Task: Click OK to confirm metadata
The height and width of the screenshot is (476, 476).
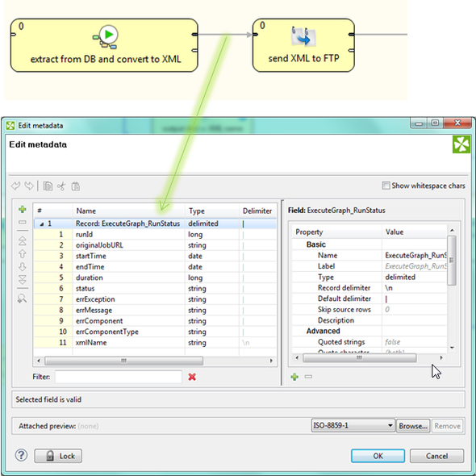Action: click(378, 456)
